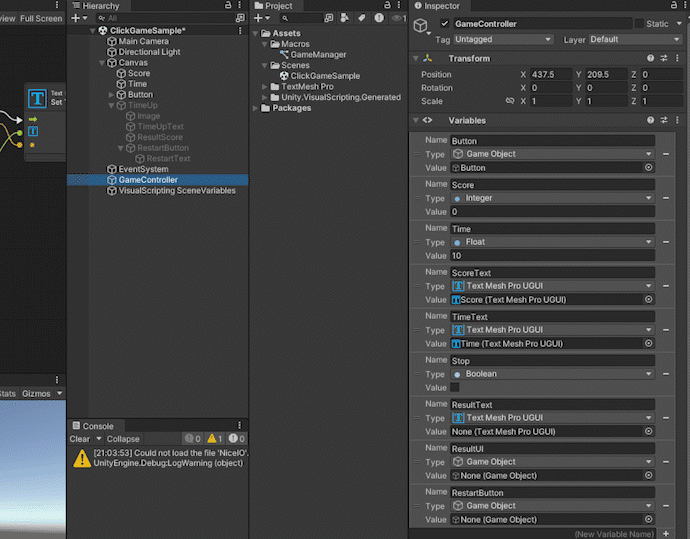Click the GameController object cube icon in the Inspector

pyautogui.click(x=421, y=25)
